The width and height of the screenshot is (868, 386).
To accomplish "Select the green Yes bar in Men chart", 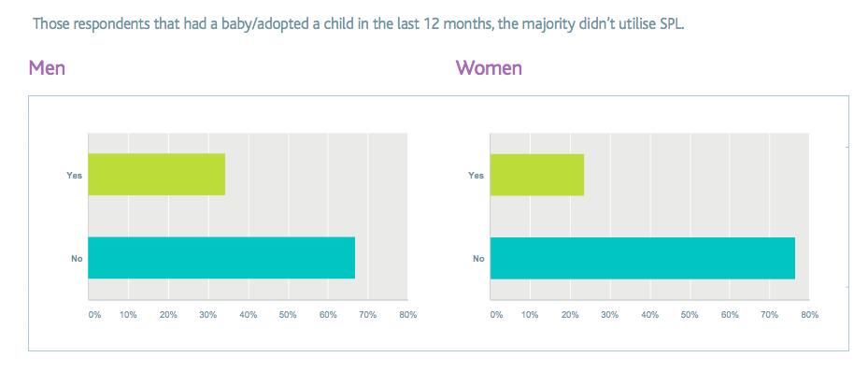I will (156, 174).
